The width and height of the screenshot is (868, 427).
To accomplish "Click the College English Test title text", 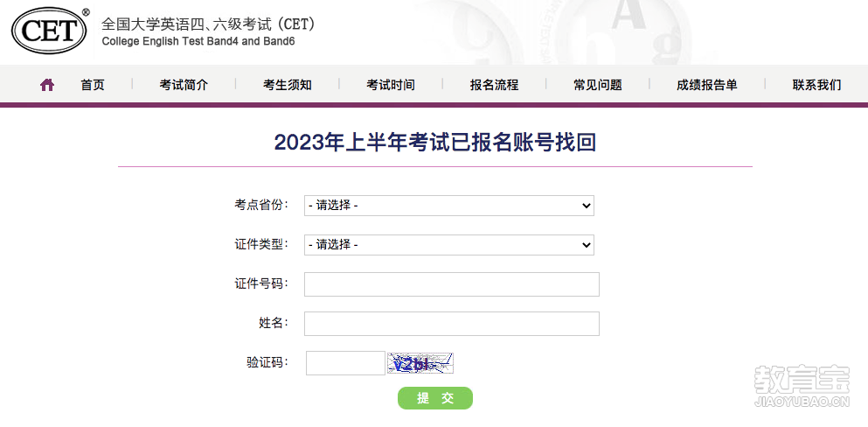I will (198, 41).
